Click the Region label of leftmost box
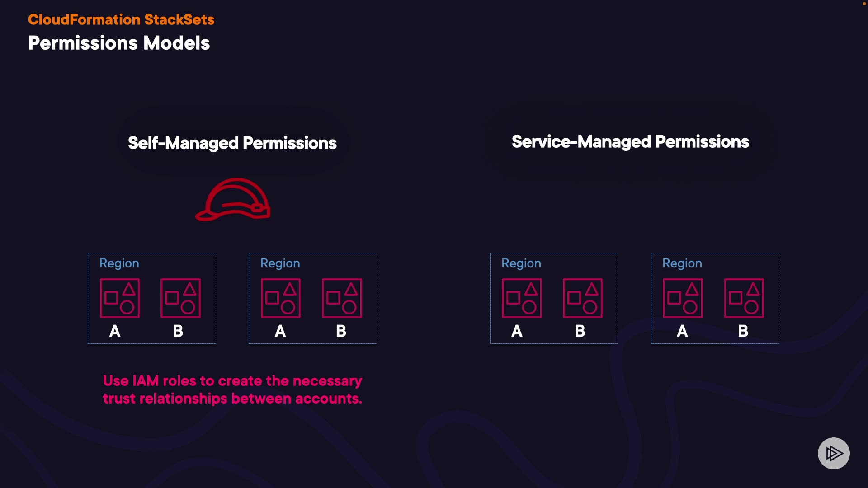The height and width of the screenshot is (488, 868). 119,263
